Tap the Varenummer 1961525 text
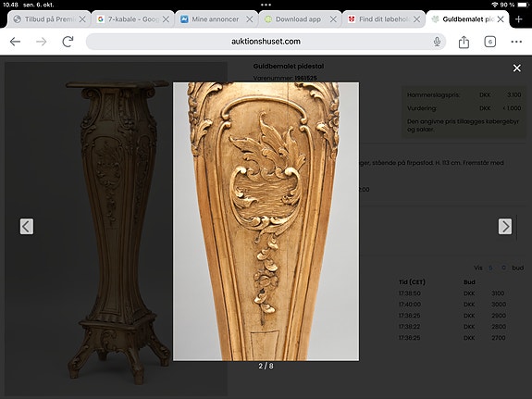 tap(285, 78)
